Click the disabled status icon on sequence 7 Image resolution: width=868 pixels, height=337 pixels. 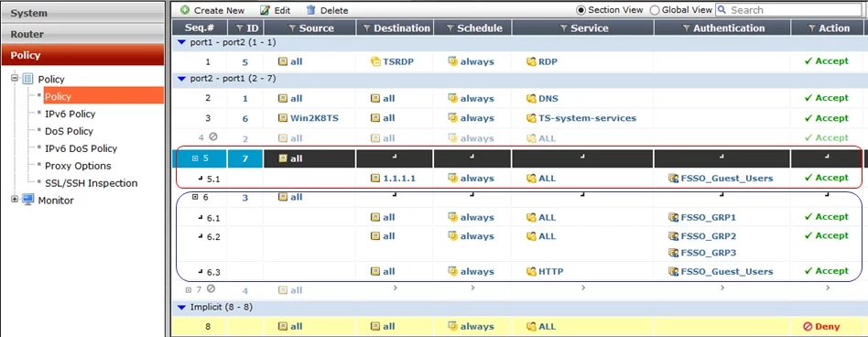tap(211, 288)
